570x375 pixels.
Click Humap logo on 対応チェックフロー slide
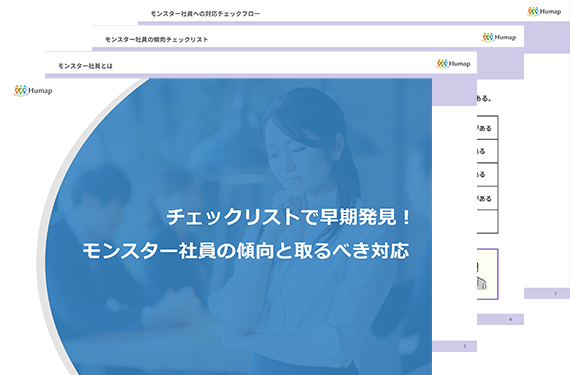[x=544, y=12]
